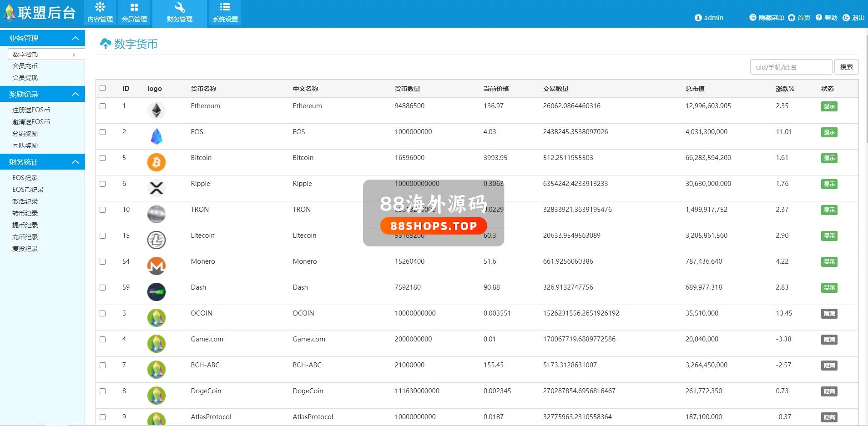The image size is (868, 426).
Task: Click the 搜索 search button
Action: tap(846, 67)
